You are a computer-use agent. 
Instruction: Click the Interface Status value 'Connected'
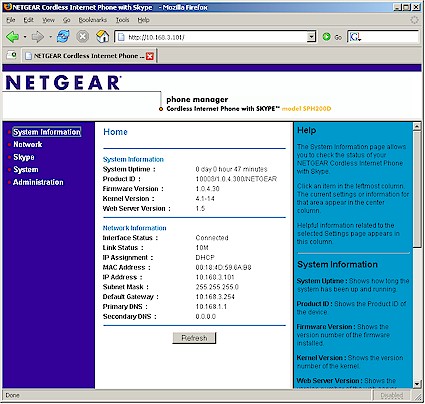point(212,238)
